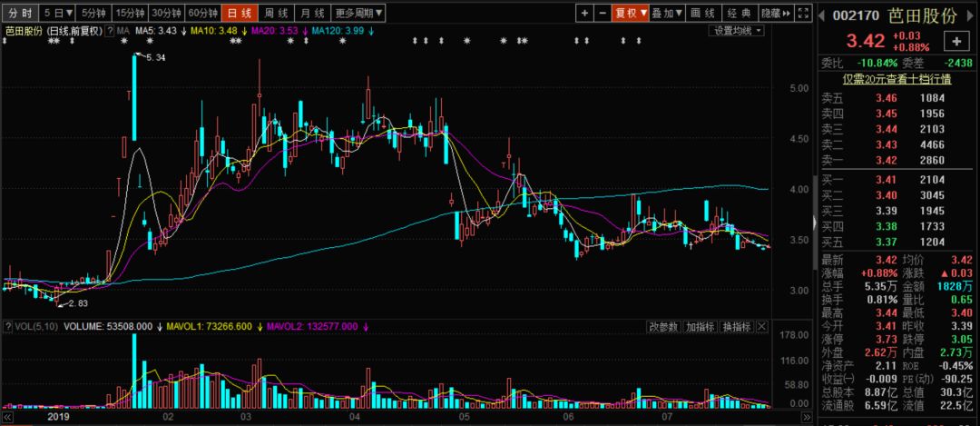The height and width of the screenshot is (426, 980).
Task: Add 芭田股份 to watchlist with plus button
Action: (x=956, y=42)
